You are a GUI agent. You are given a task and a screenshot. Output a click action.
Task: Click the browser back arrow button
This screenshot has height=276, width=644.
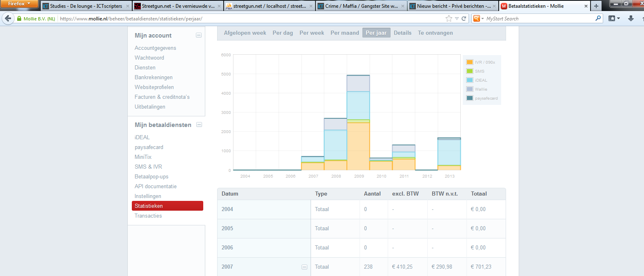[x=8, y=18]
